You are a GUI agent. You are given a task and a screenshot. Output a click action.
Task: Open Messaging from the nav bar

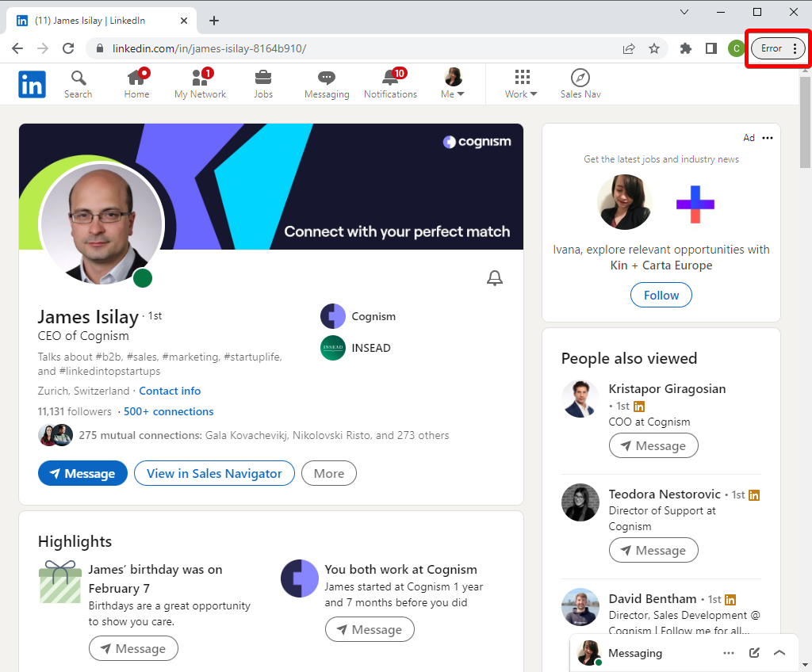pos(327,84)
